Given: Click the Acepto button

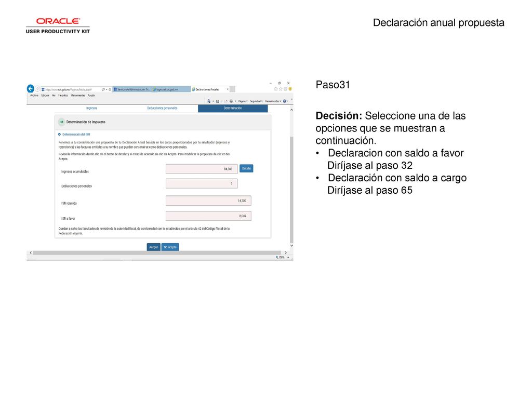Looking at the screenshot, I should pos(154,247).
